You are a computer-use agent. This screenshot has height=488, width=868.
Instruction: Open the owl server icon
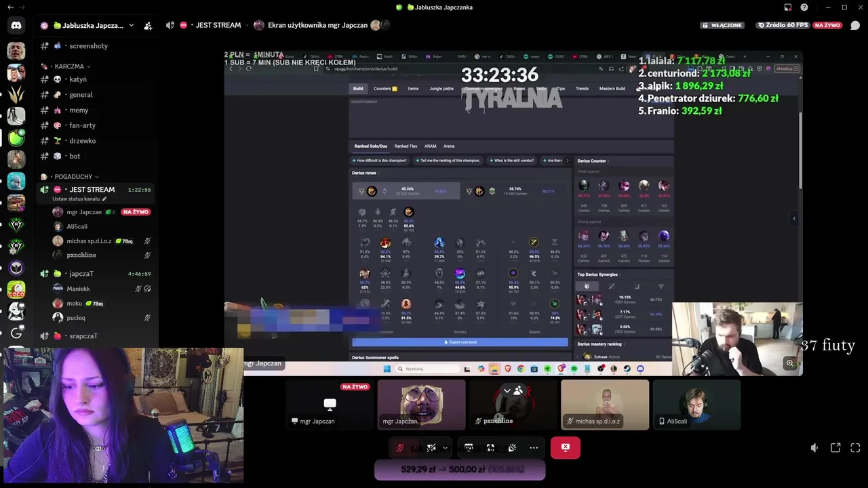coord(16,268)
